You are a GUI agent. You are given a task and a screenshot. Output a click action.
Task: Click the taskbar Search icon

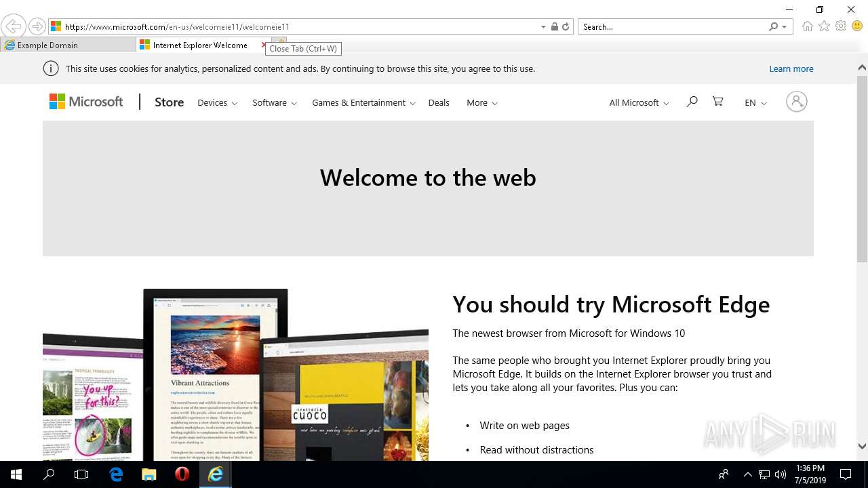click(49, 474)
